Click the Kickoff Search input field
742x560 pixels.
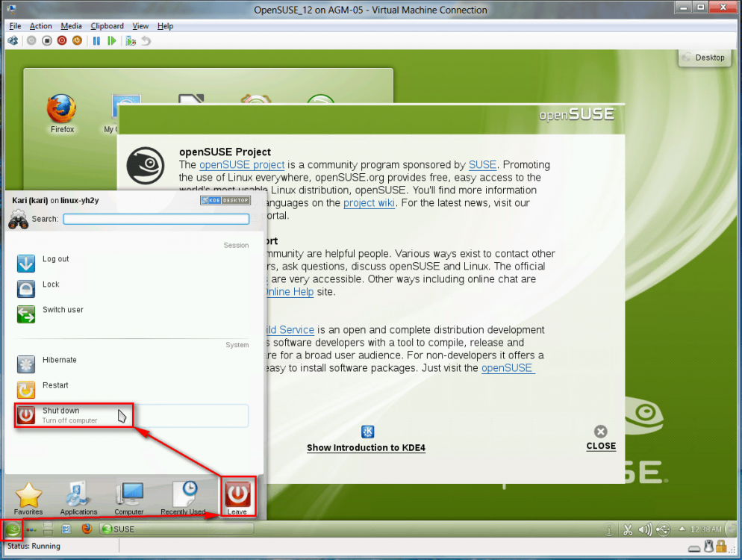pyautogui.click(x=156, y=220)
